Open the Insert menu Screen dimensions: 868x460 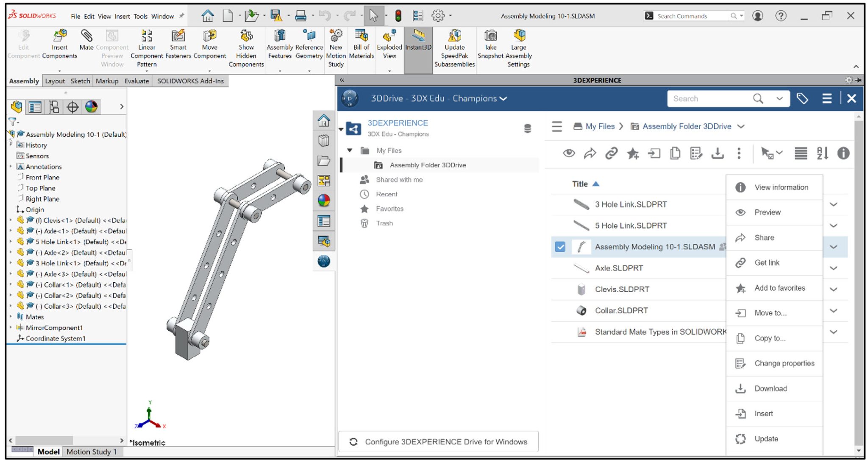click(122, 16)
